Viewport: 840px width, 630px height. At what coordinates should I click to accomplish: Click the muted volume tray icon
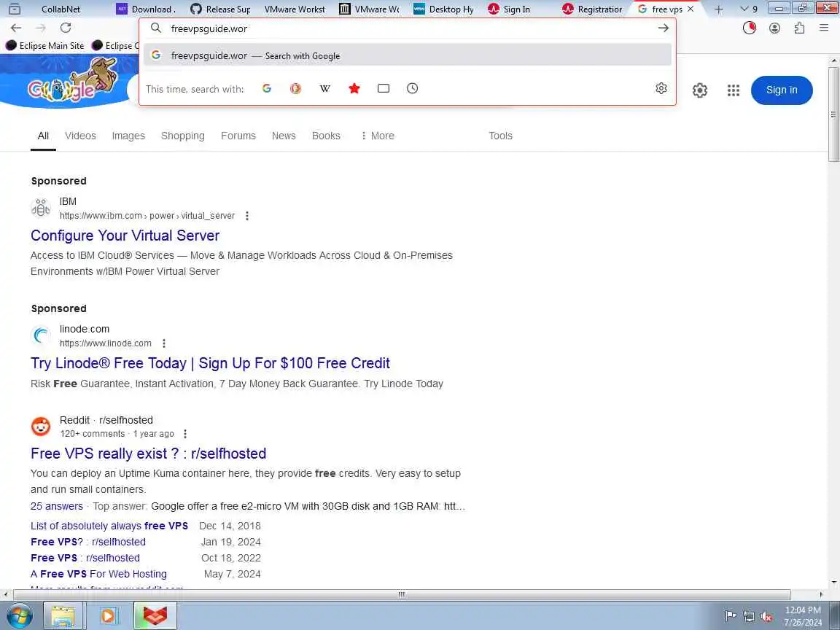[x=766, y=617]
